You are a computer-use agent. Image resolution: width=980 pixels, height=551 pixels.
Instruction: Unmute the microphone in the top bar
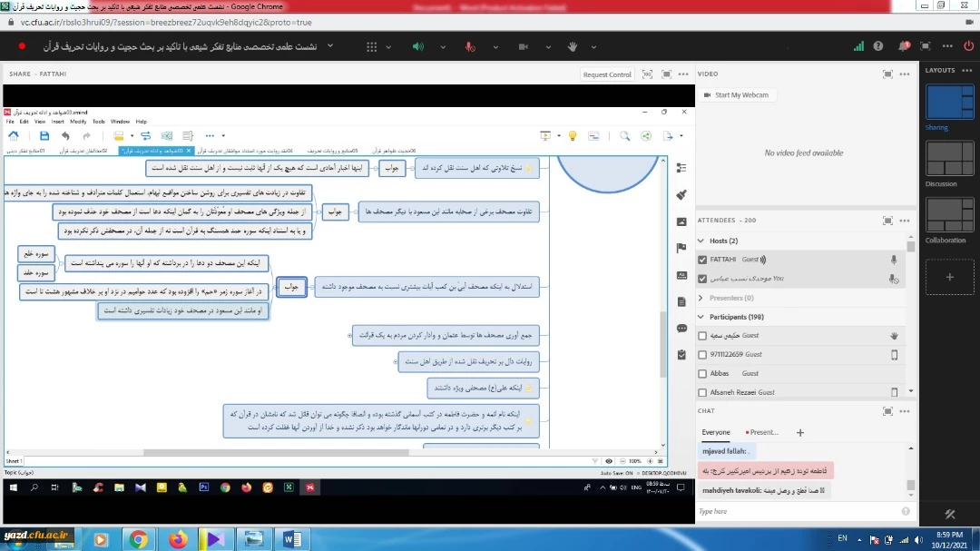click(469, 46)
